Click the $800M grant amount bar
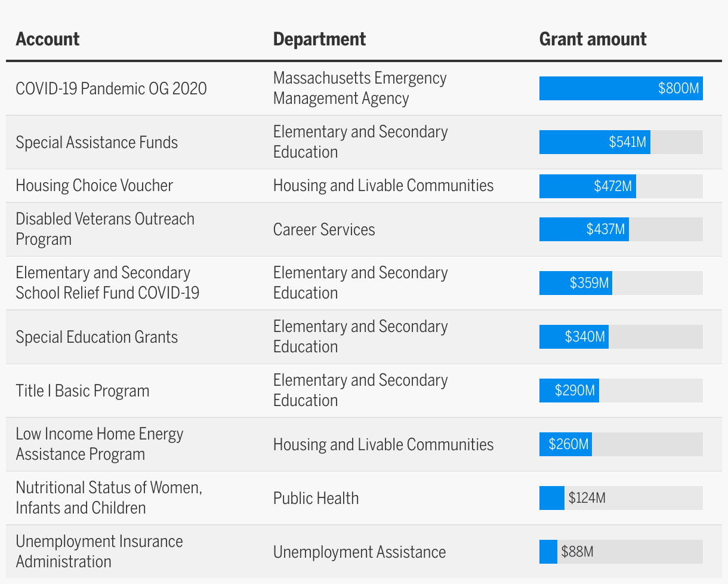Screen dimensions: 728x584 621,88
